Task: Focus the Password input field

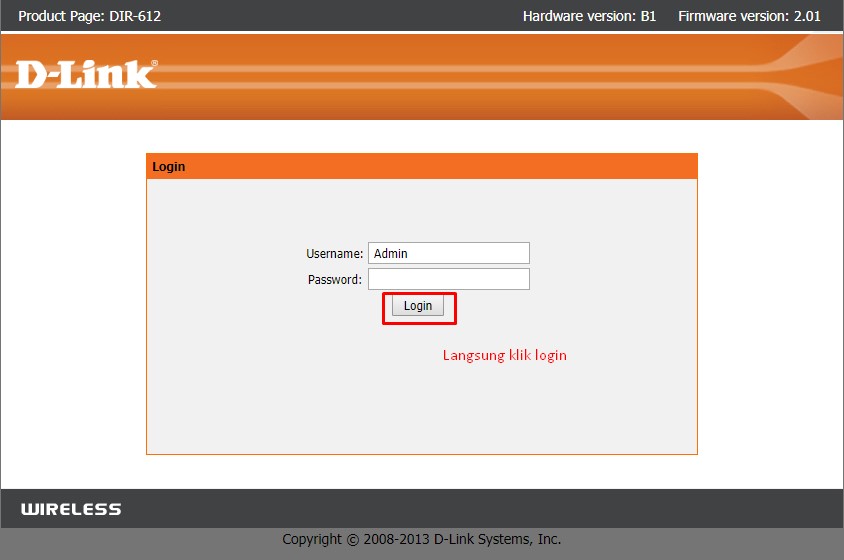Action: tap(448, 279)
